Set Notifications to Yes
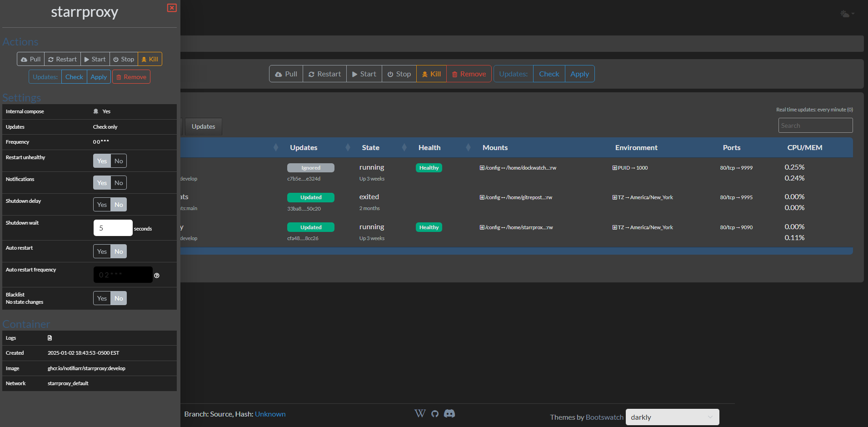This screenshot has height=427, width=868. 102,183
